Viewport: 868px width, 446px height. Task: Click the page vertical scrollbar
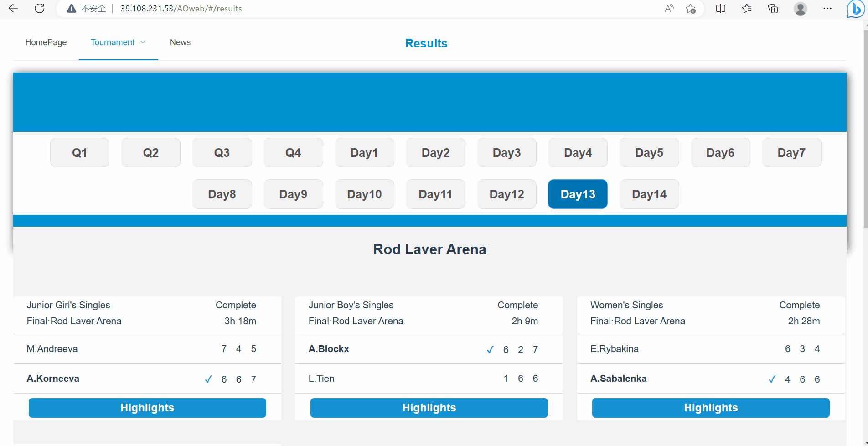click(865, 129)
